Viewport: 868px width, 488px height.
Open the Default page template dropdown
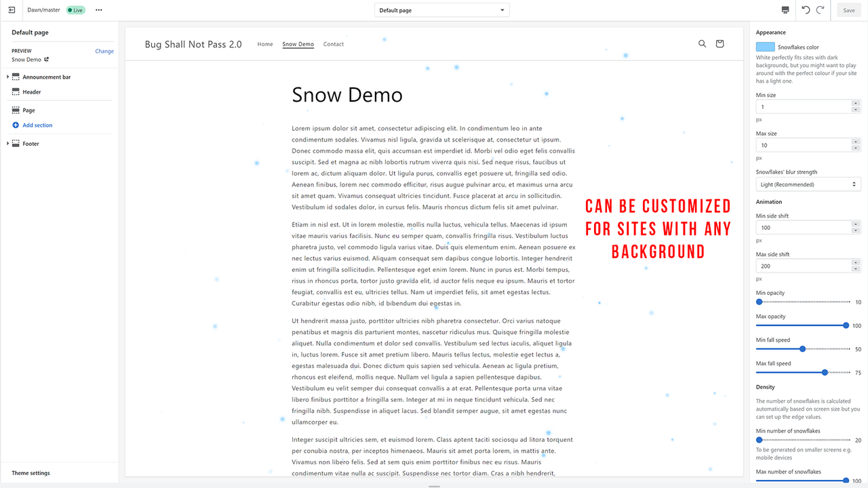click(441, 10)
